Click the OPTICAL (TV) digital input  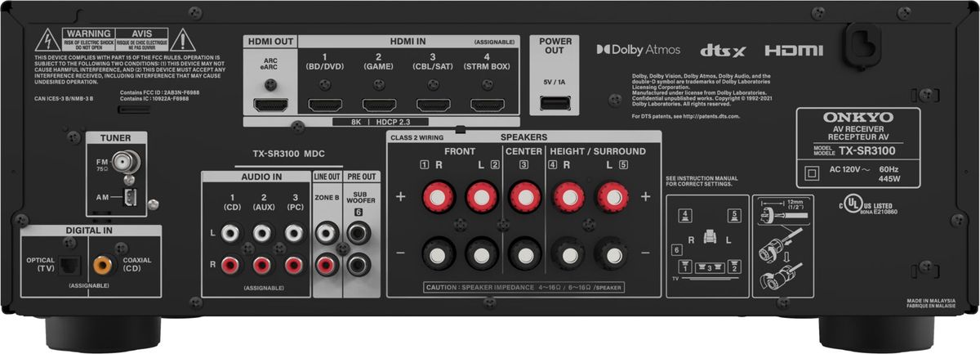coord(71,263)
